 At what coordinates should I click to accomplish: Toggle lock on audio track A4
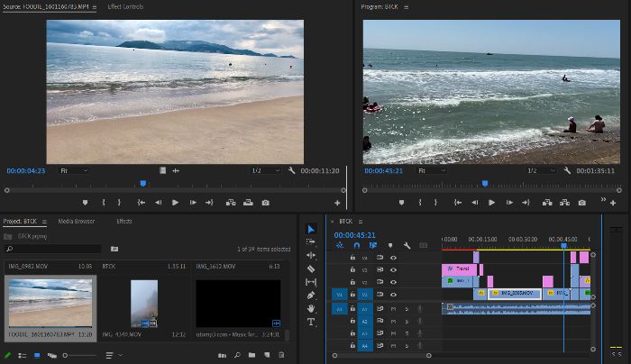[352, 345]
